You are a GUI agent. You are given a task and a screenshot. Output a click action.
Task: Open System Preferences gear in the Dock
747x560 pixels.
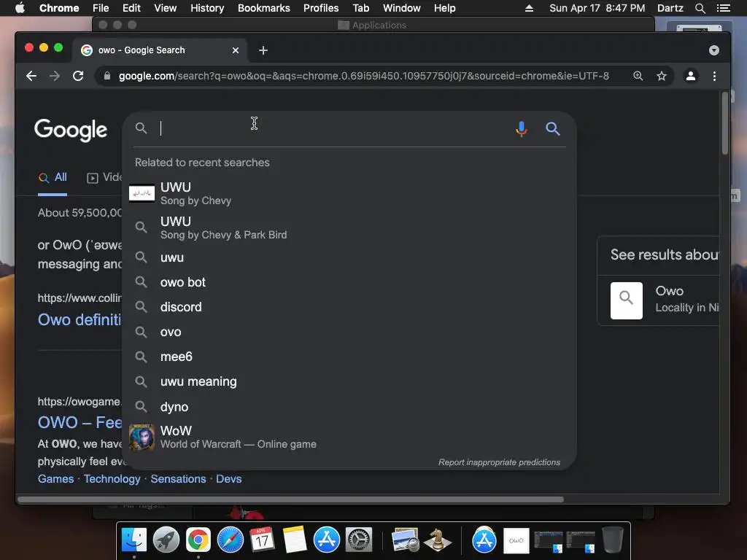click(x=359, y=540)
